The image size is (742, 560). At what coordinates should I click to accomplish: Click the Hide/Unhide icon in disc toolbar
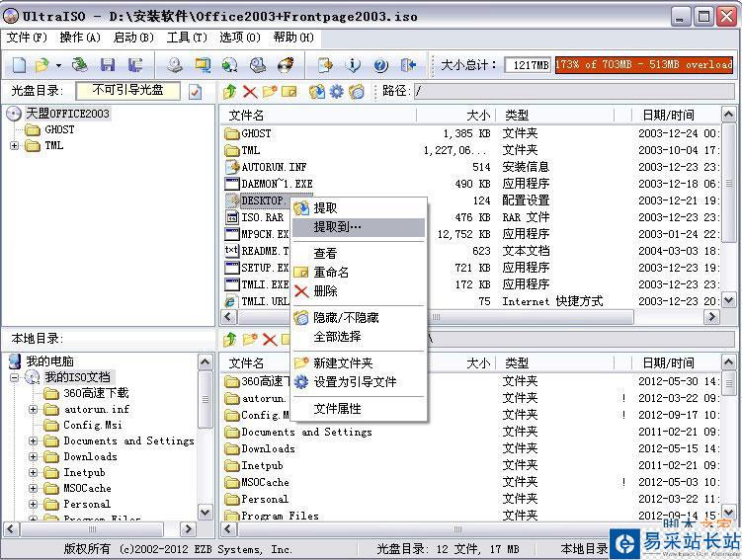point(357,91)
